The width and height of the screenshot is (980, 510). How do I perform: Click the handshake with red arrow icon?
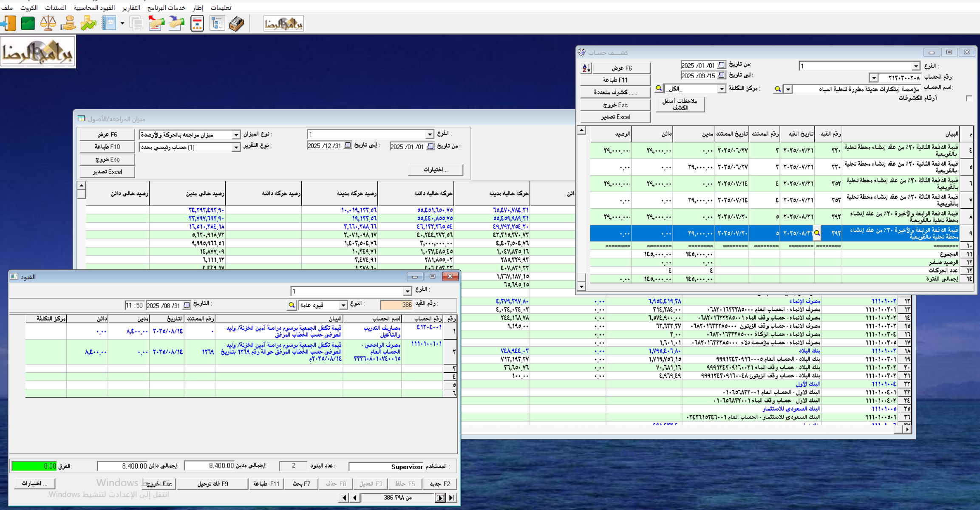[x=156, y=23]
